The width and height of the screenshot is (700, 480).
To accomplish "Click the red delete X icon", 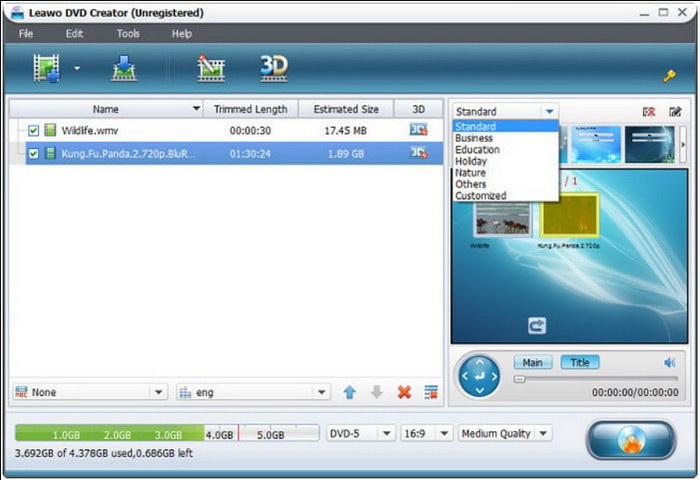I will point(404,392).
